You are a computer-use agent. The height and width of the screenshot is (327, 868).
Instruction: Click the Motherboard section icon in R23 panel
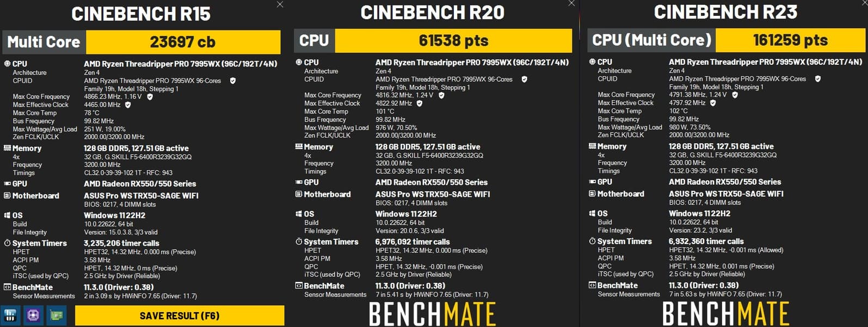point(592,193)
